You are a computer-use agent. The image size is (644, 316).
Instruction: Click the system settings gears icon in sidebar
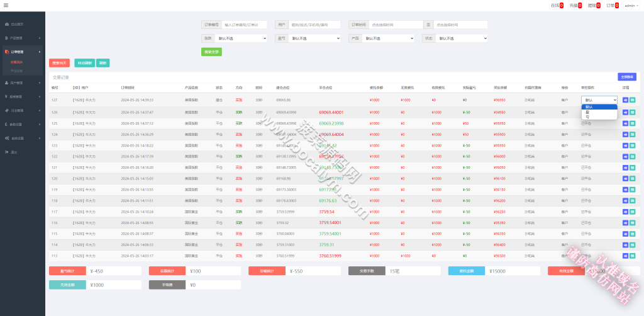[x=7, y=138]
